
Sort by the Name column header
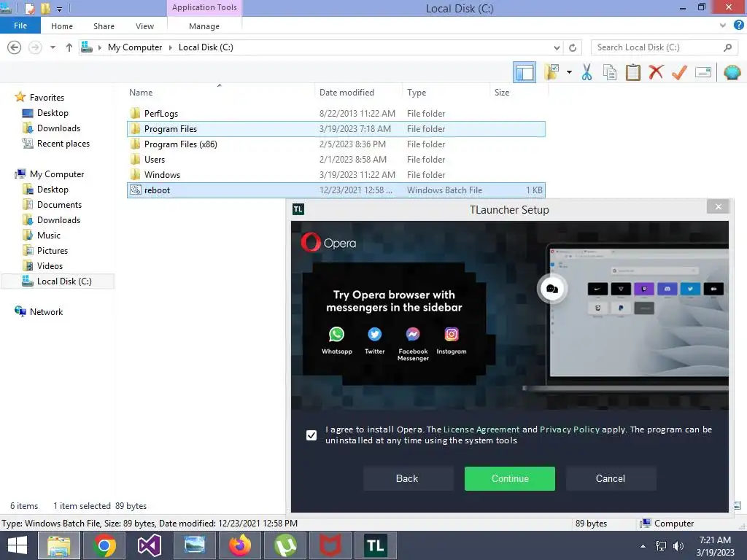[220, 93]
